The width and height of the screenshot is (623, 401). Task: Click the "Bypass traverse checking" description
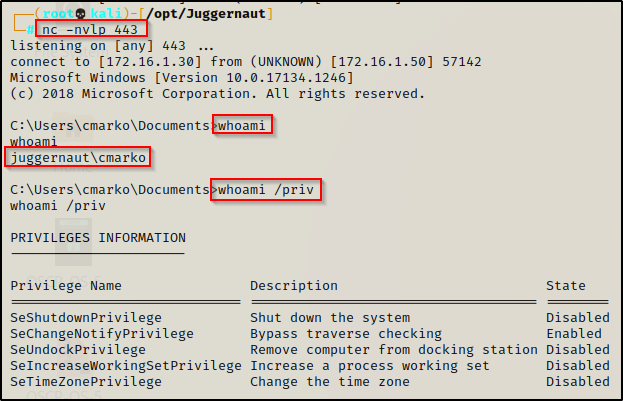pos(346,334)
